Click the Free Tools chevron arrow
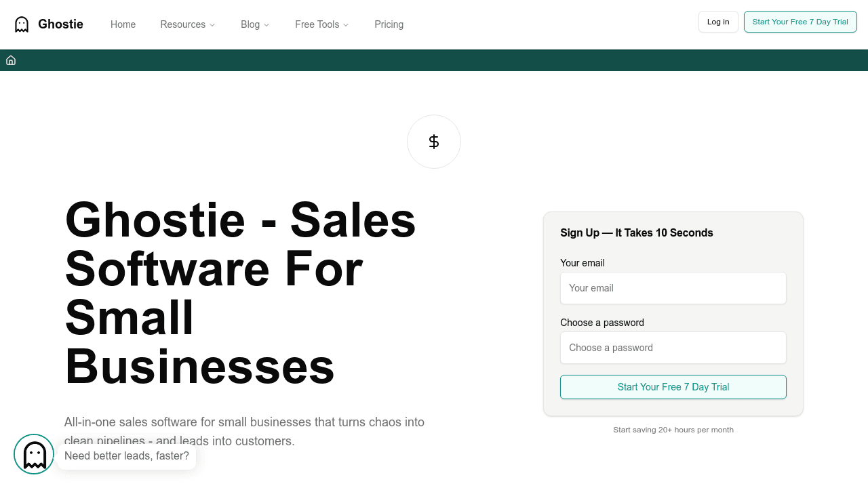 [346, 25]
